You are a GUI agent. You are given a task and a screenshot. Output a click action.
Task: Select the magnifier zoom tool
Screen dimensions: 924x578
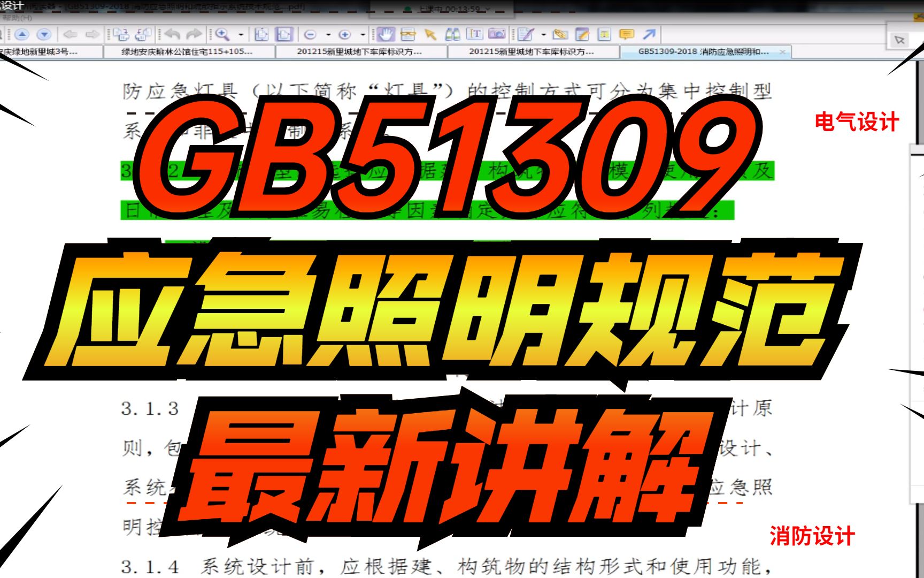pyautogui.click(x=222, y=35)
